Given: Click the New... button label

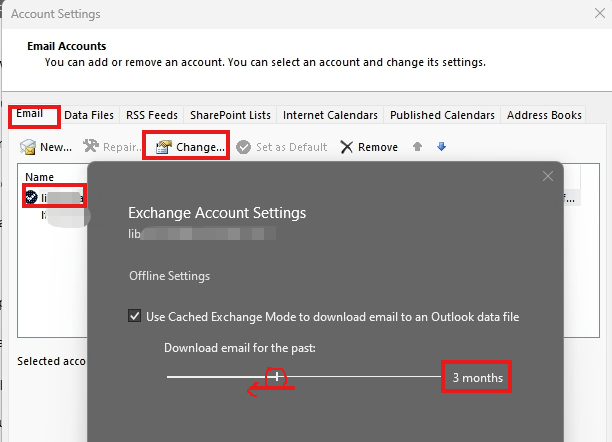Looking at the screenshot, I should (x=56, y=147).
